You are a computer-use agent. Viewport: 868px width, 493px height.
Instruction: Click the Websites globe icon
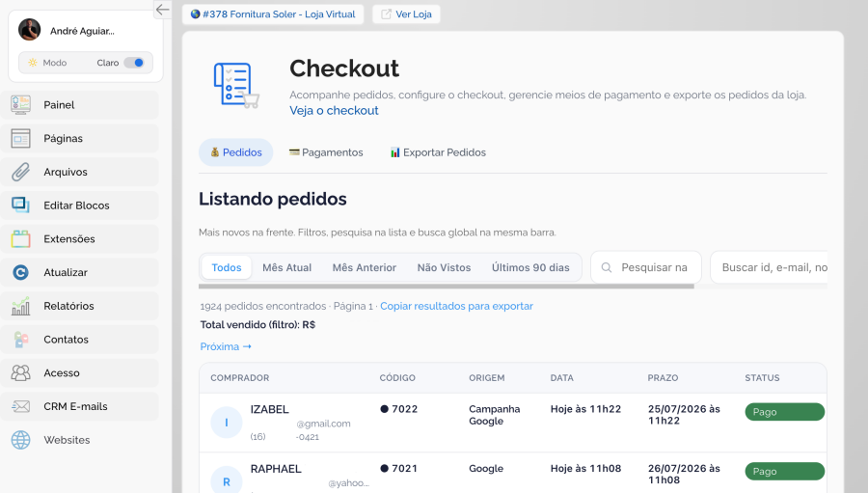point(20,440)
